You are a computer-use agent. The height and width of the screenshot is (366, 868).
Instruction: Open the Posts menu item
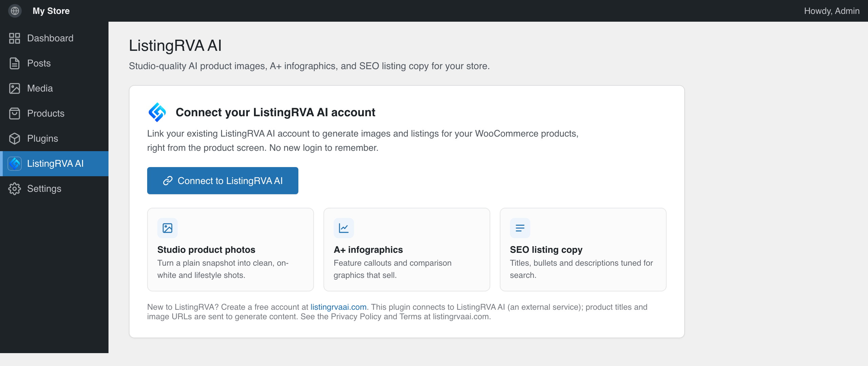coord(54,63)
